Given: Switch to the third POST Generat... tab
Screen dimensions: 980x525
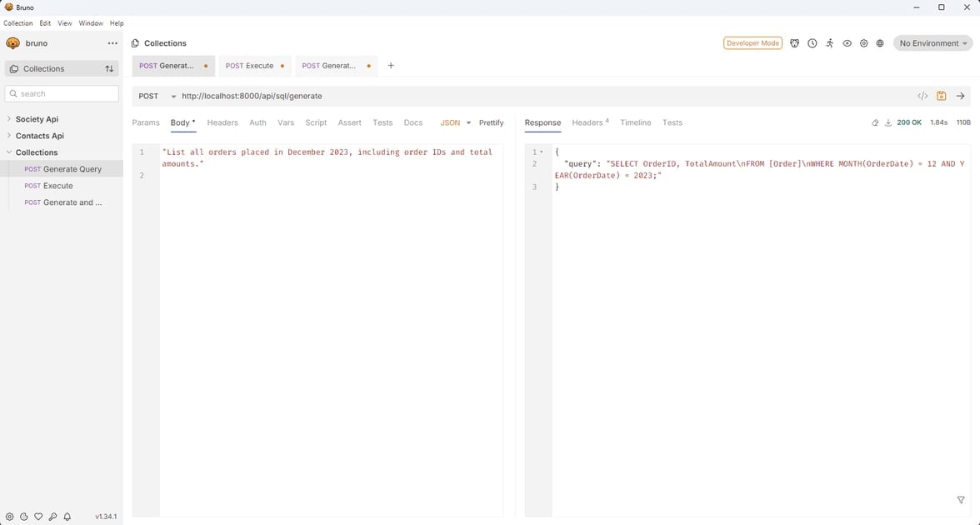Looking at the screenshot, I should tap(337, 66).
